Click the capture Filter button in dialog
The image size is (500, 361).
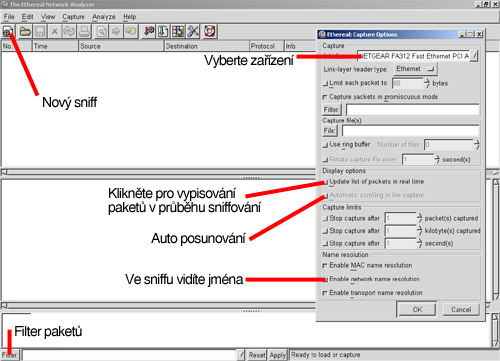click(x=331, y=110)
